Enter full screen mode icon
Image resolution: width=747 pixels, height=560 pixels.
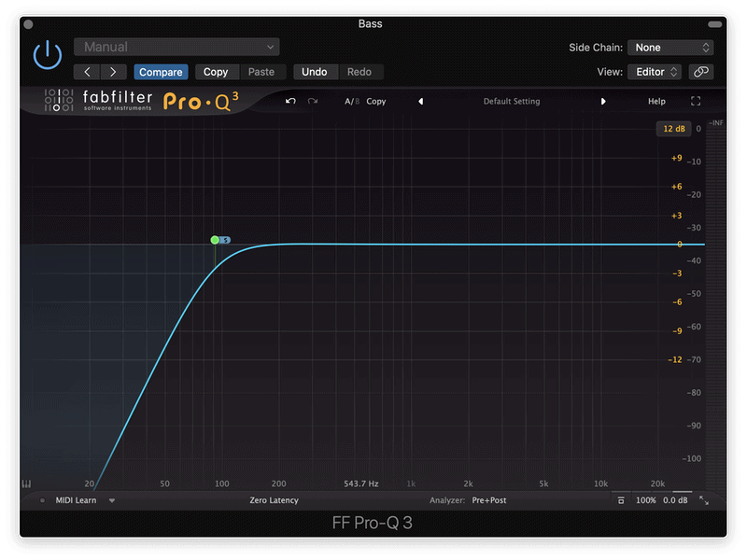coord(696,101)
